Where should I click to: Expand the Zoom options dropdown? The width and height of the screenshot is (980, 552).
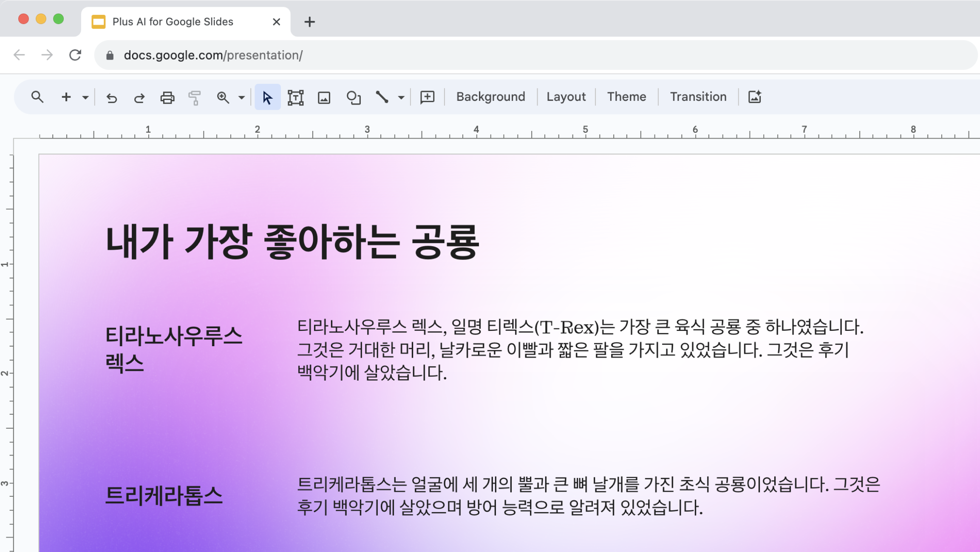click(241, 97)
